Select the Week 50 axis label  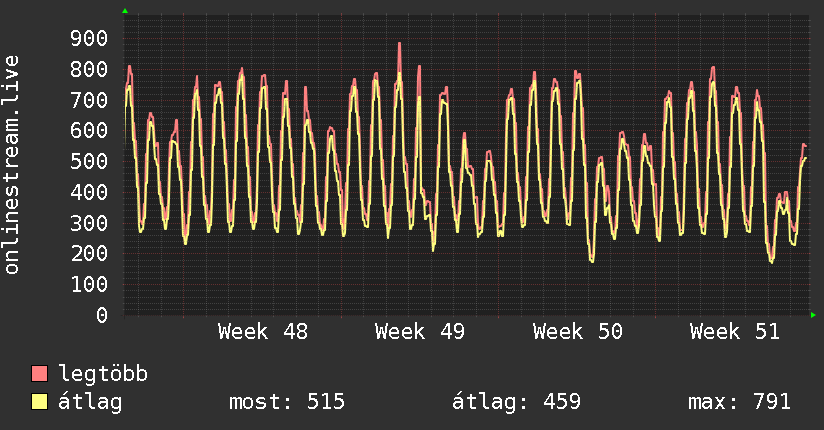[578, 332]
